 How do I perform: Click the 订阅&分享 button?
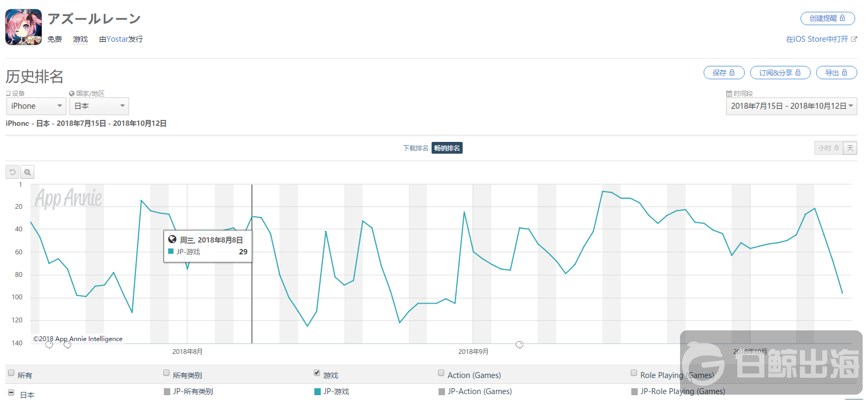tap(780, 73)
